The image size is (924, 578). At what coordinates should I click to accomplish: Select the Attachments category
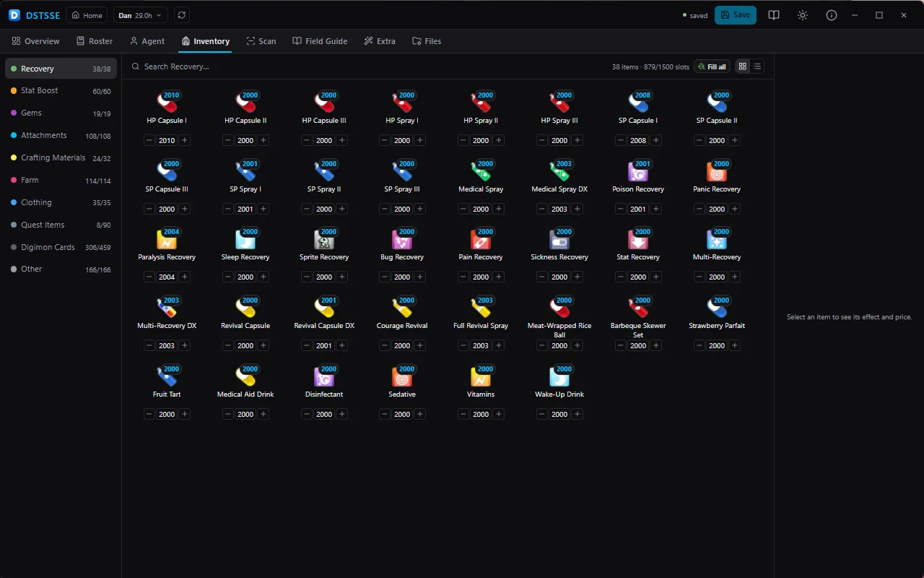[x=61, y=135]
